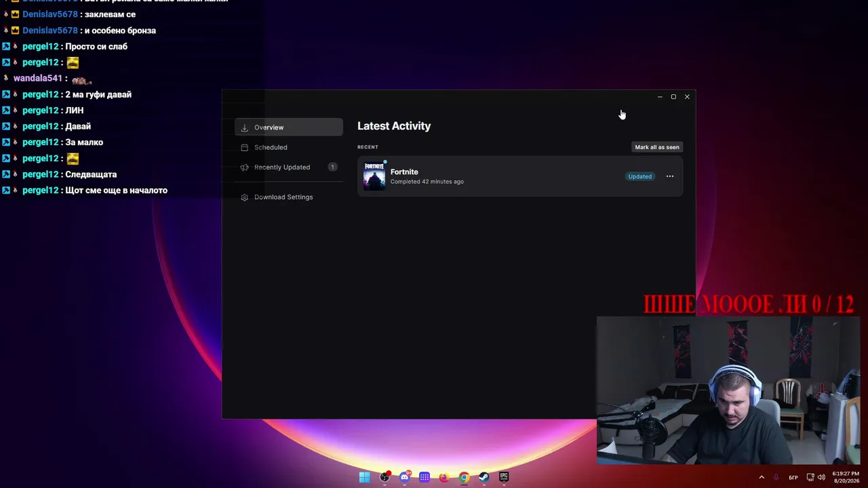Open network settings from the tray icon
Viewport: 868px width, 488px height.
point(810,478)
